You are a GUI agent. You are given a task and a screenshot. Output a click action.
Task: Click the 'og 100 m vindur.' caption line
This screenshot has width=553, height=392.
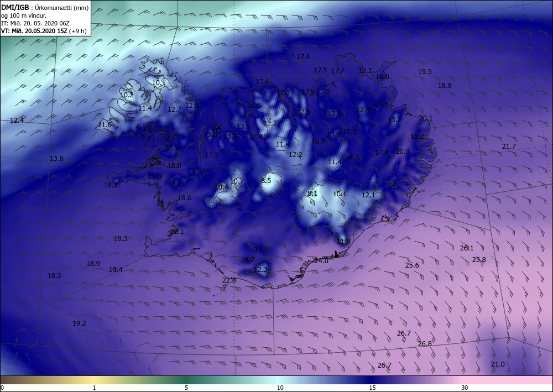24,15
